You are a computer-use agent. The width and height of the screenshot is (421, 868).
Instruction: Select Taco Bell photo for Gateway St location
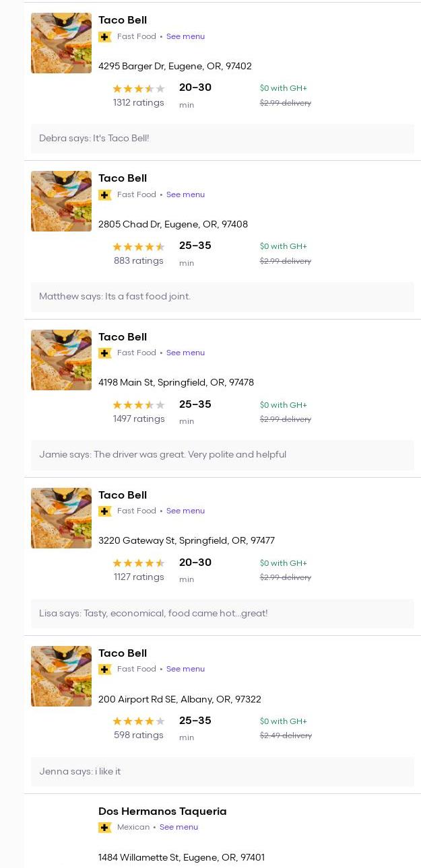(61, 518)
